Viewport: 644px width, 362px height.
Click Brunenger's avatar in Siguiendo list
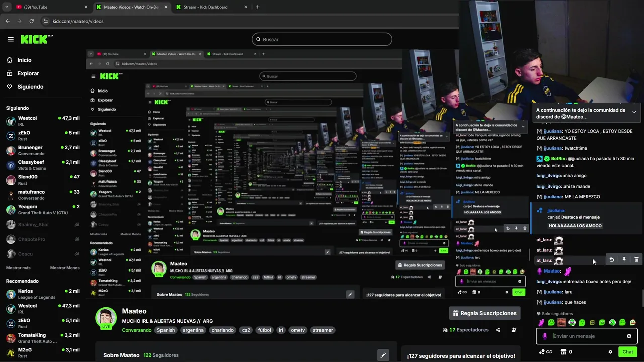coord(11,151)
